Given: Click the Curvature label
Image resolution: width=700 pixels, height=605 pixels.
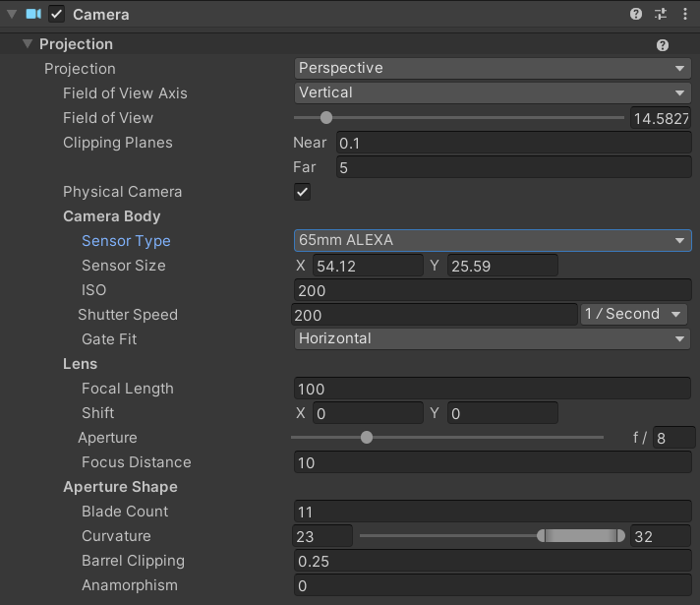Looking at the screenshot, I should point(116,536).
